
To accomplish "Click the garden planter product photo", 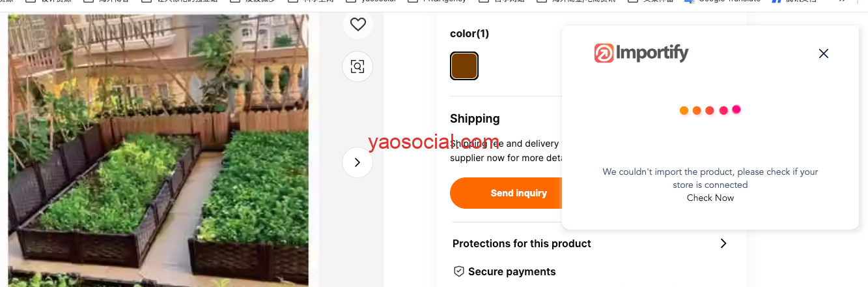I will click(x=158, y=150).
